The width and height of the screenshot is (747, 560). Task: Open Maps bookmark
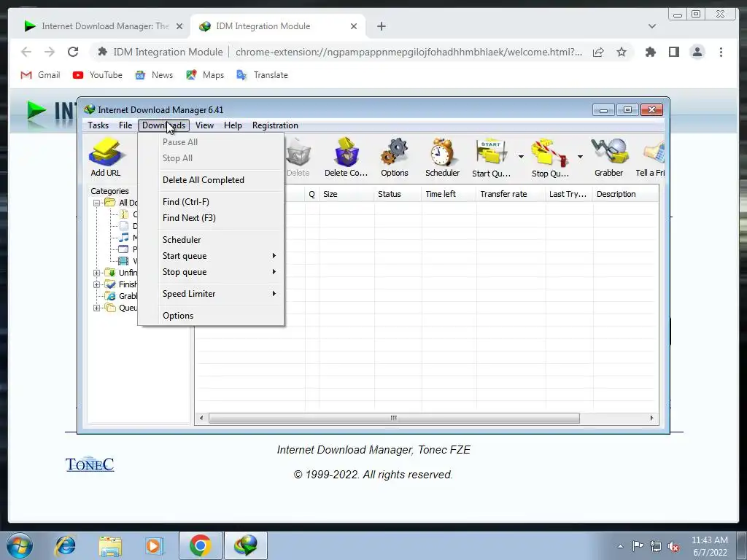pos(205,75)
